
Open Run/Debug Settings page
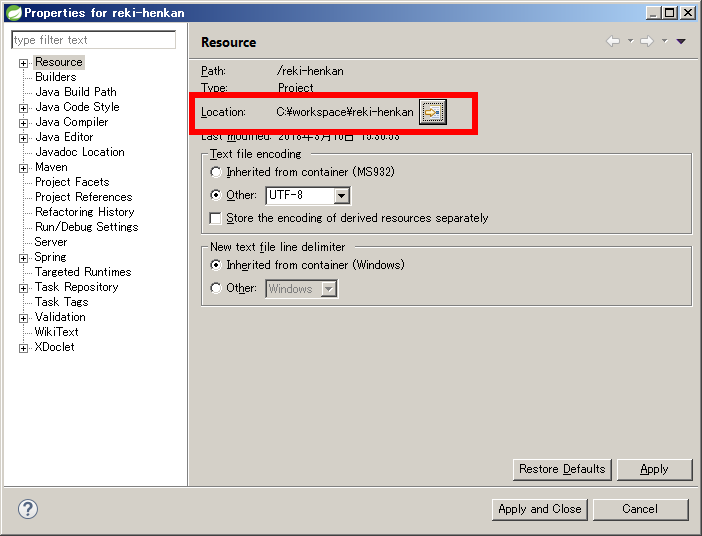[86, 227]
